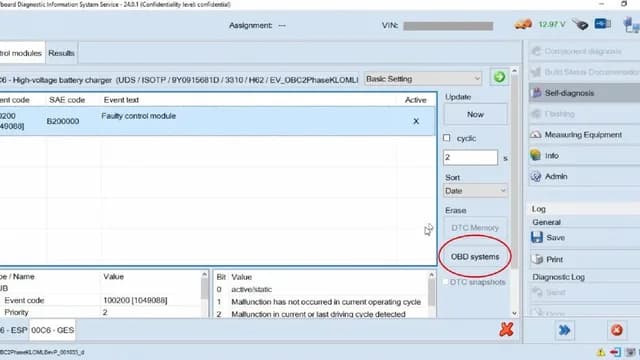Open the Flashing mode
This screenshot has width=640, height=360.
pyautogui.click(x=584, y=114)
